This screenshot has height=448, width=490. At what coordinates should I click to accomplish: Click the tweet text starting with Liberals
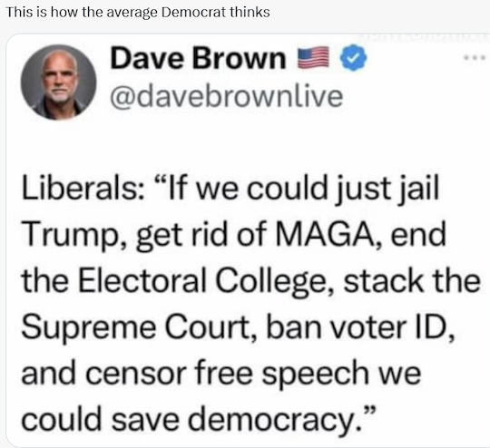point(251,303)
